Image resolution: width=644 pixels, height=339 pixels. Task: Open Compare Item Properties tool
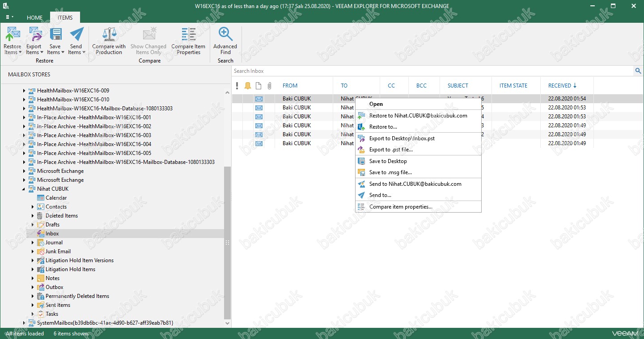pyautogui.click(x=188, y=41)
